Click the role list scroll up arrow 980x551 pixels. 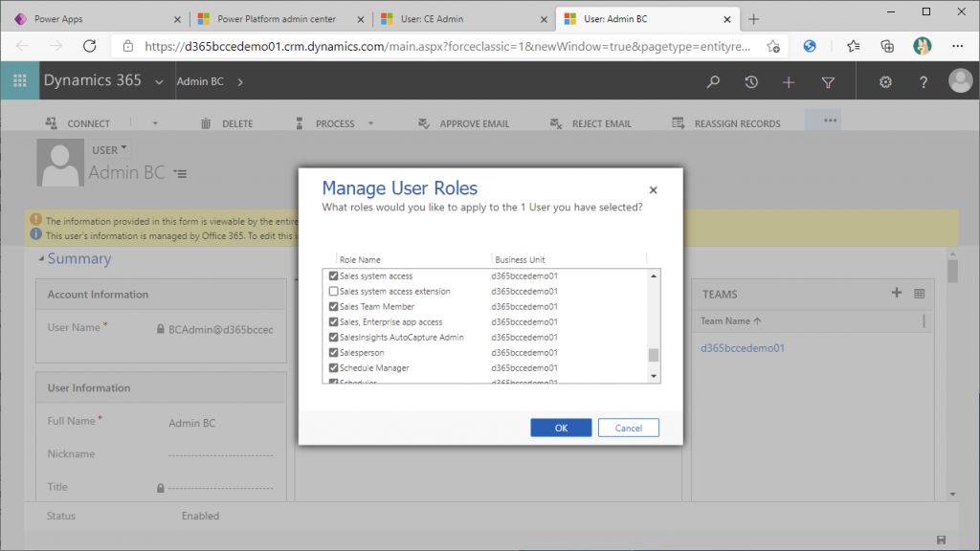[653, 276]
